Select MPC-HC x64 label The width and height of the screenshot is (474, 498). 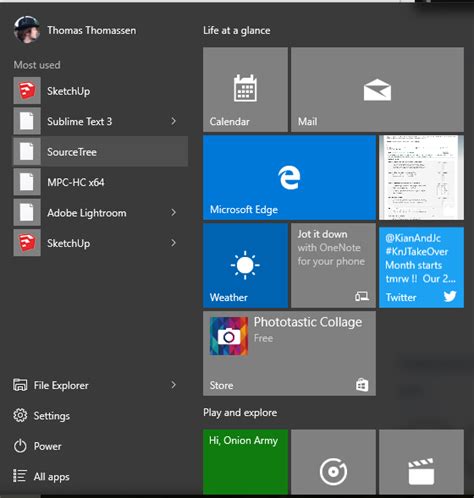[76, 182]
